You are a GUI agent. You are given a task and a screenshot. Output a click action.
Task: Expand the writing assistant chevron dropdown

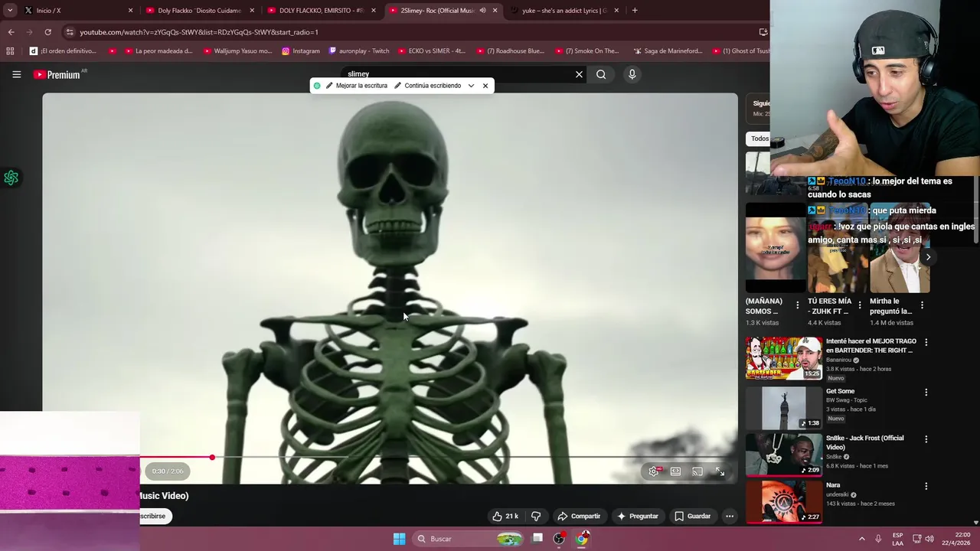(x=471, y=86)
